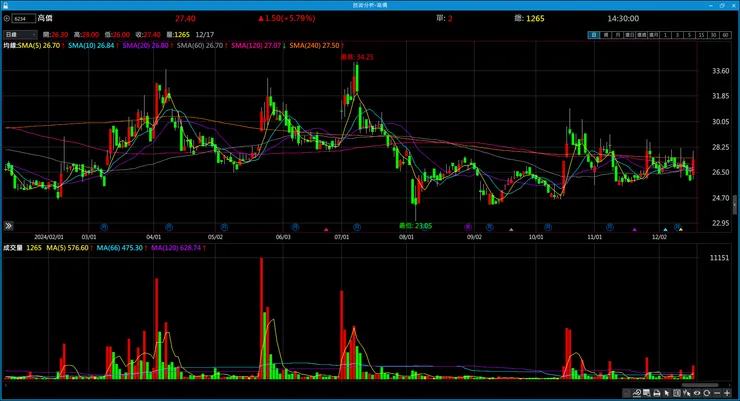The height and width of the screenshot is (401, 740).
Task: Select the 1-minute period button
Action: pos(665,35)
